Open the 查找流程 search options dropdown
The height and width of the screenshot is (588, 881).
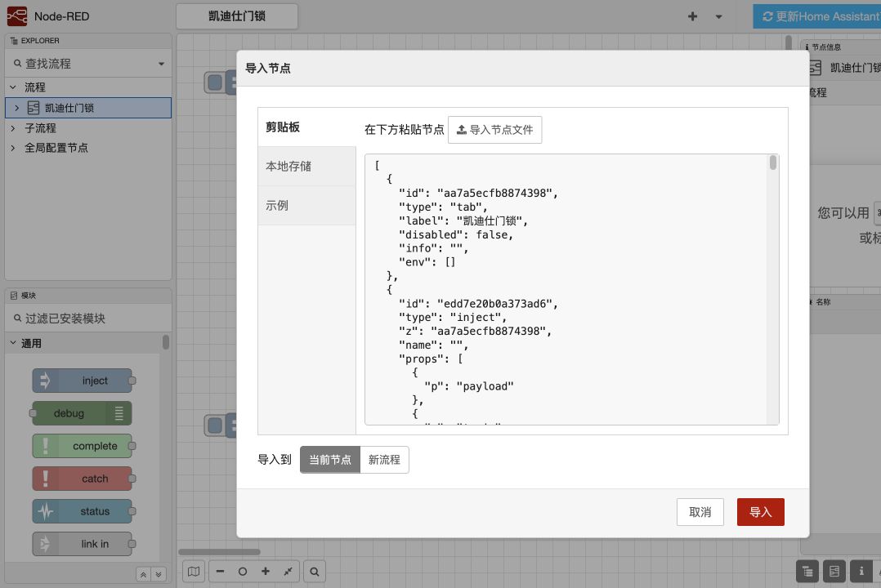point(161,64)
